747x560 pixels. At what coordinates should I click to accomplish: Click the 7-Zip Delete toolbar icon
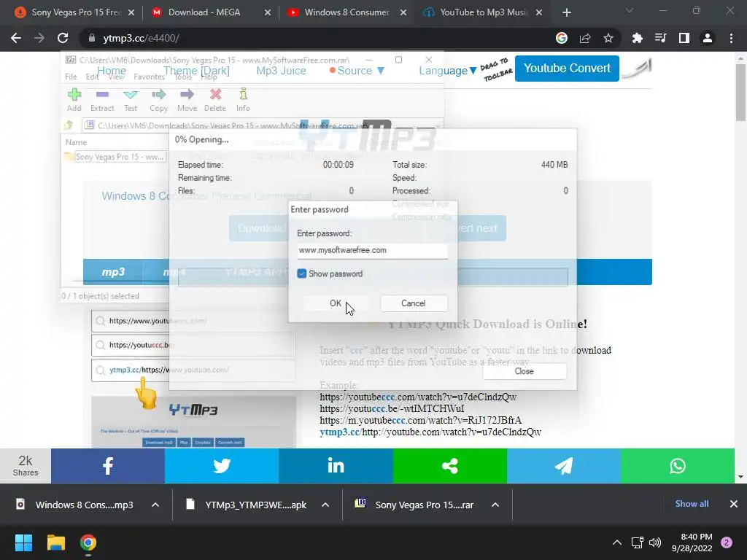point(215,100)
